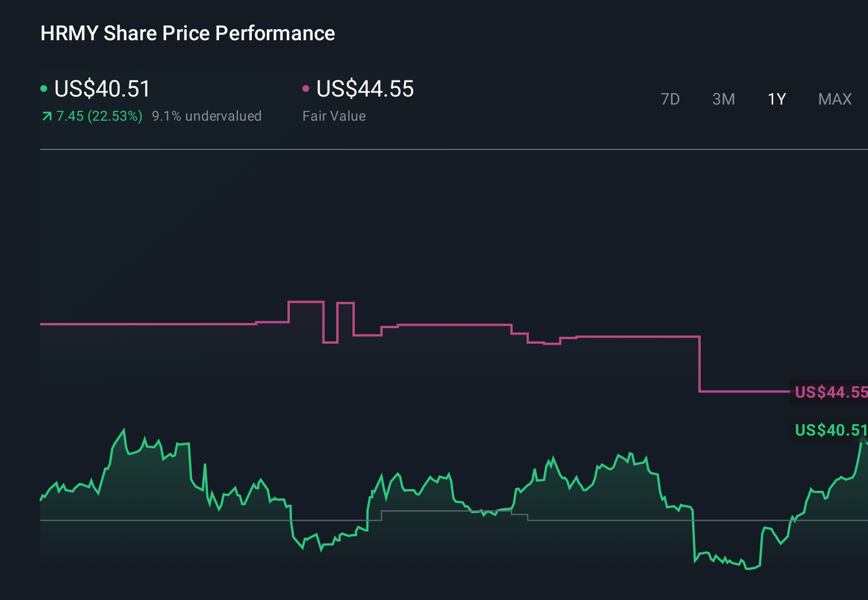Screen dimensions: 868x600
Task: Switch to the 1Y tab
Action: tap(777, 99)
